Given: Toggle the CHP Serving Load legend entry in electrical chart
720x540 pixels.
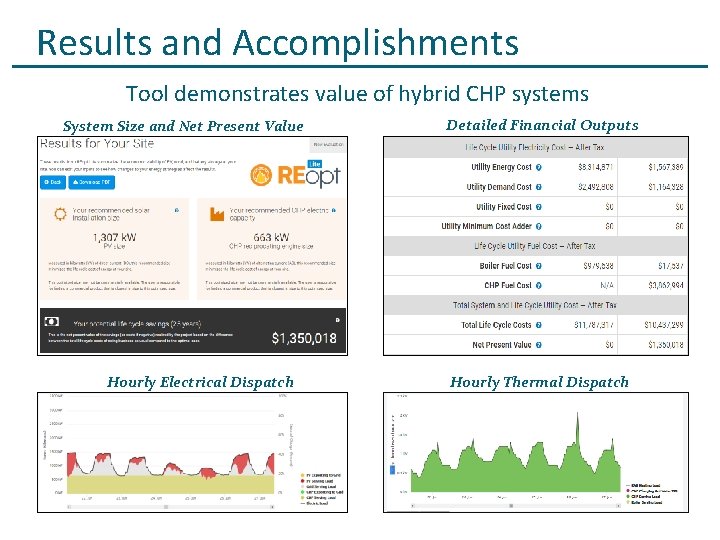Looking at the screenshot, I should 318,497.
